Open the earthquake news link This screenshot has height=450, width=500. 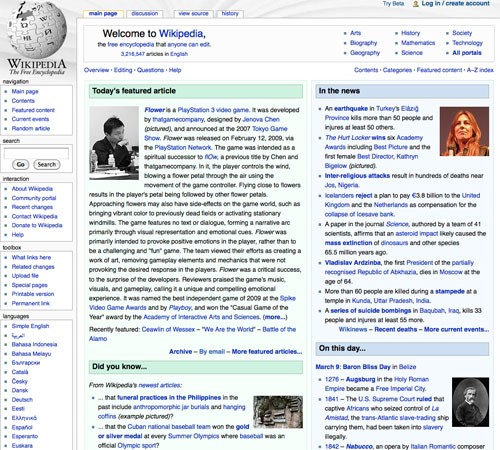pos(351,109)
